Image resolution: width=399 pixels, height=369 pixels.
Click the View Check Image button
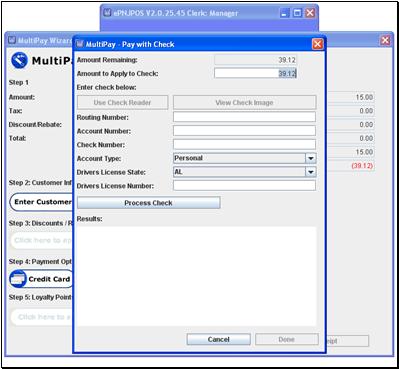pyautogui.click(x=244, y=102)
